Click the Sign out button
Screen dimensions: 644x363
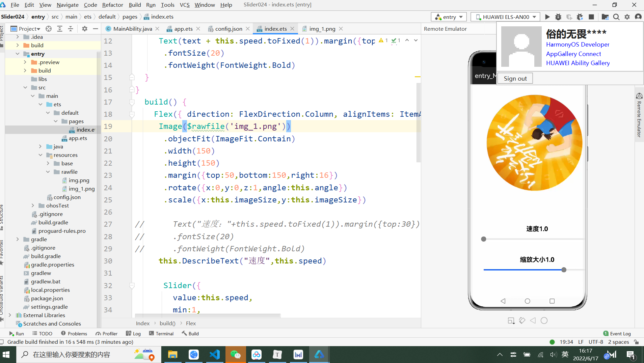[515, 78]
